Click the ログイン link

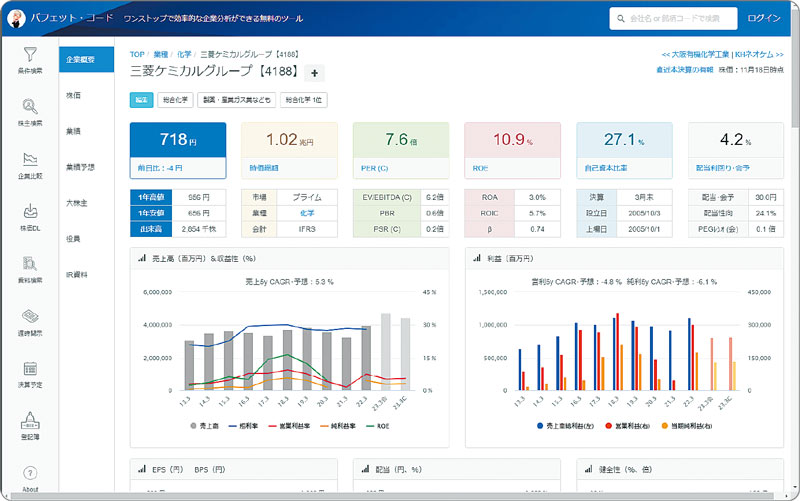(x=764, y=18)
